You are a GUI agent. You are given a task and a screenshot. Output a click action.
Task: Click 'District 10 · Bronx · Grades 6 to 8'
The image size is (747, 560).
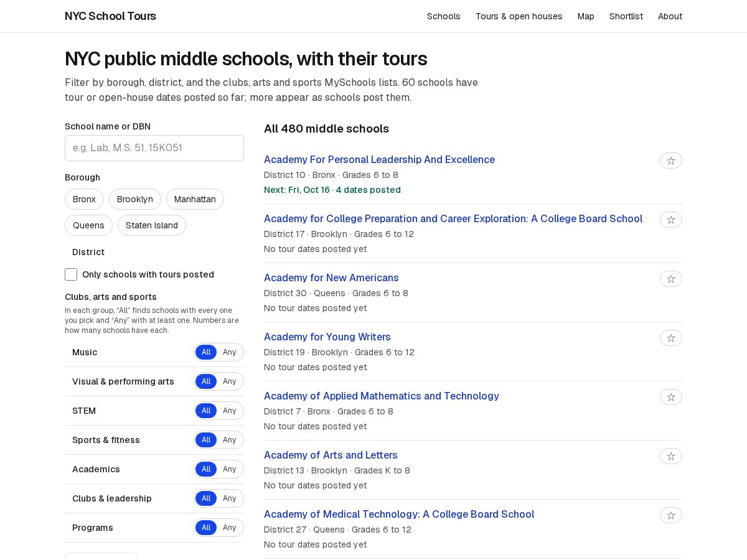[x=331, y=175]
